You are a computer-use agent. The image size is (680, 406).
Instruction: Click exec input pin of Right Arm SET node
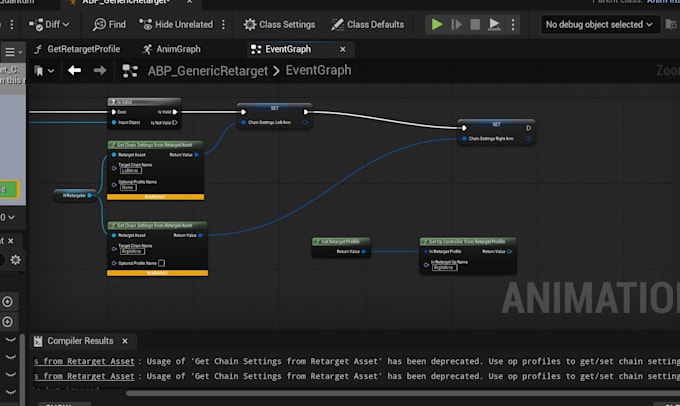point(464,128)
